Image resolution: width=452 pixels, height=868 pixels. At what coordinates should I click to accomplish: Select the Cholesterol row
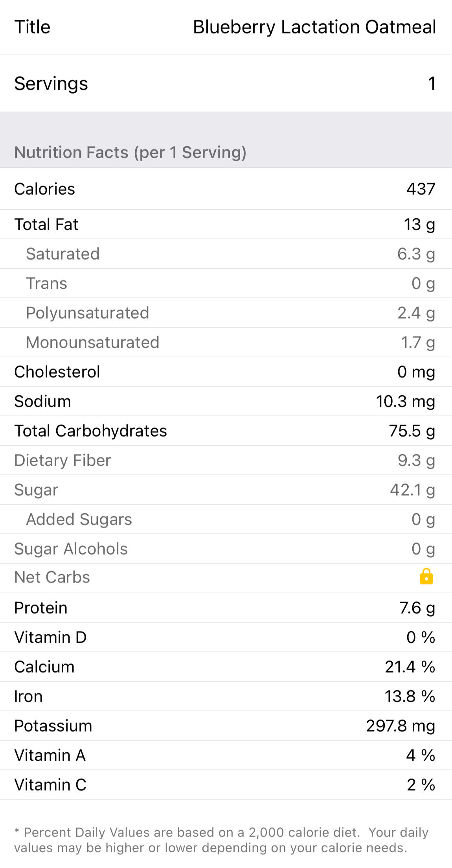226,372
